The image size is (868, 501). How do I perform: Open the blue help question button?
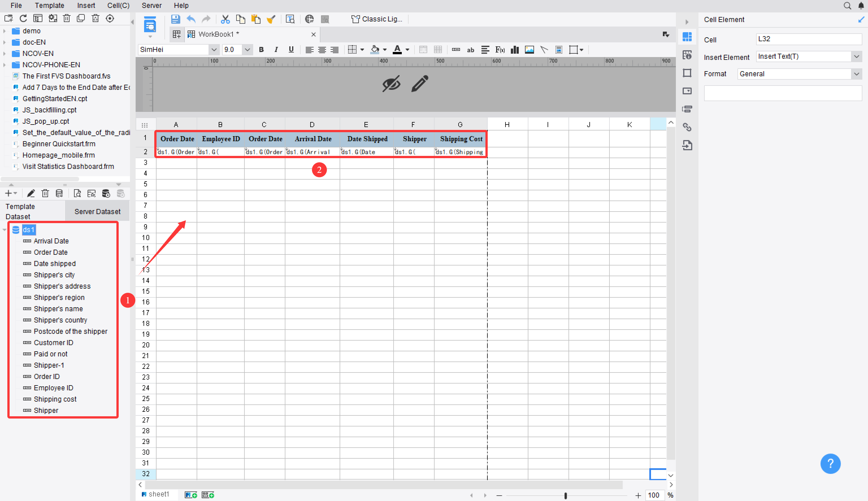pyautogui.click(x=830, y=463)
